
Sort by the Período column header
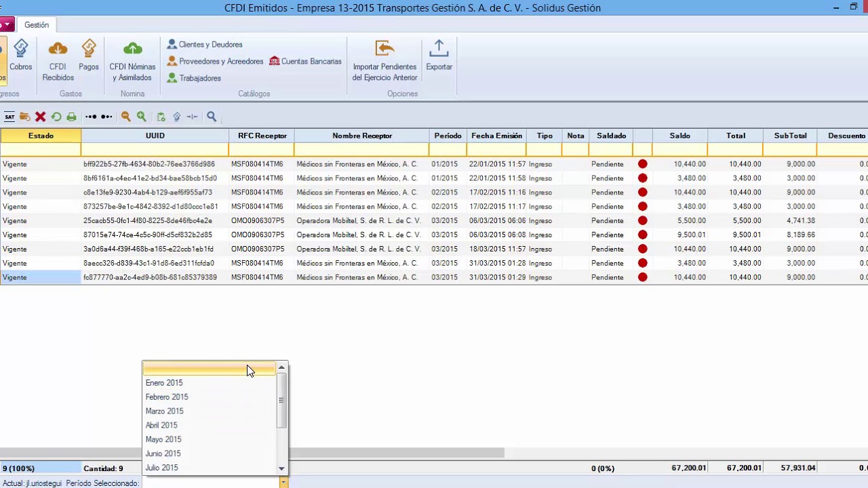[x=448, y=136]
